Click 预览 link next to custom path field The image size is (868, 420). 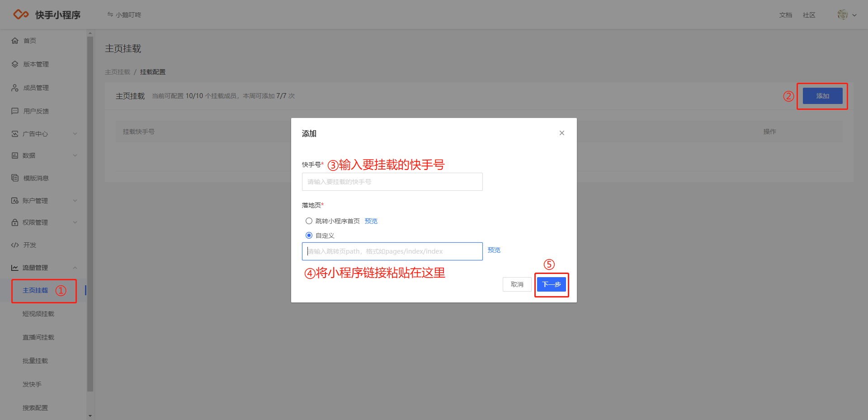[x=494, y=250]
